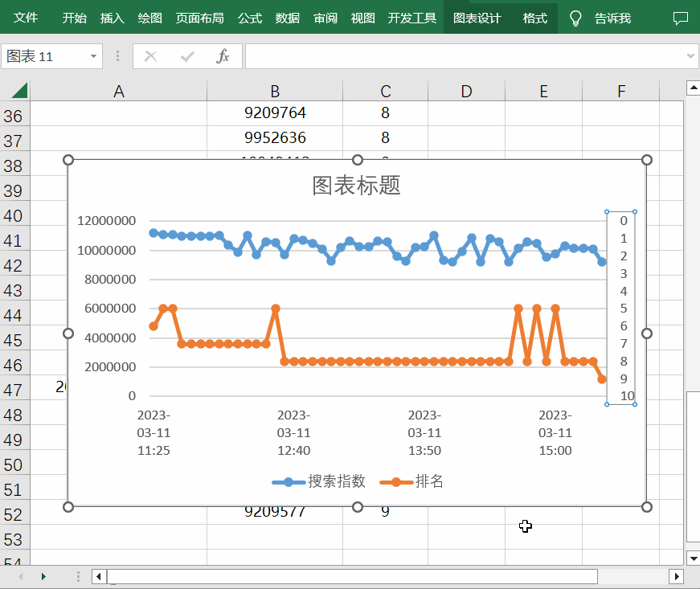Viewport: 700px width, 589px height.
Task: Click the cancel X formula icon
Action: (x=151, y=56)
